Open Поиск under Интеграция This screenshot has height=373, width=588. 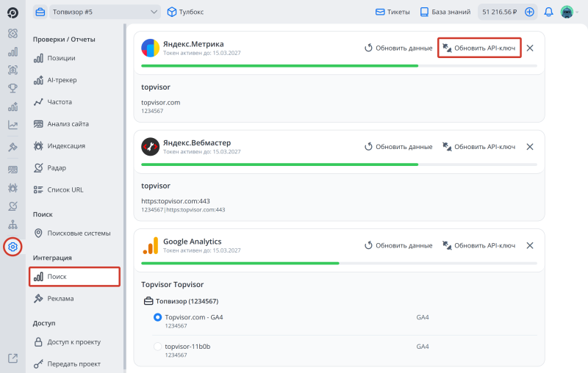point(74,277)
